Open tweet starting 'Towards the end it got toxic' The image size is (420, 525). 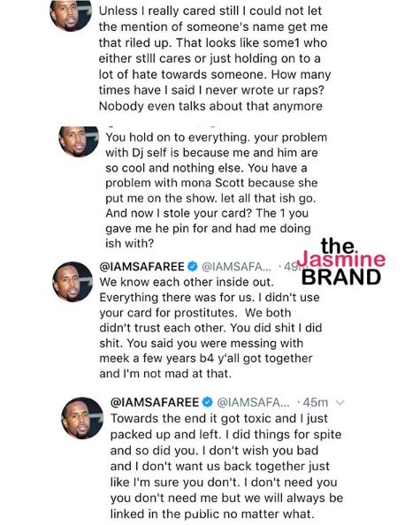click(226, 466)
